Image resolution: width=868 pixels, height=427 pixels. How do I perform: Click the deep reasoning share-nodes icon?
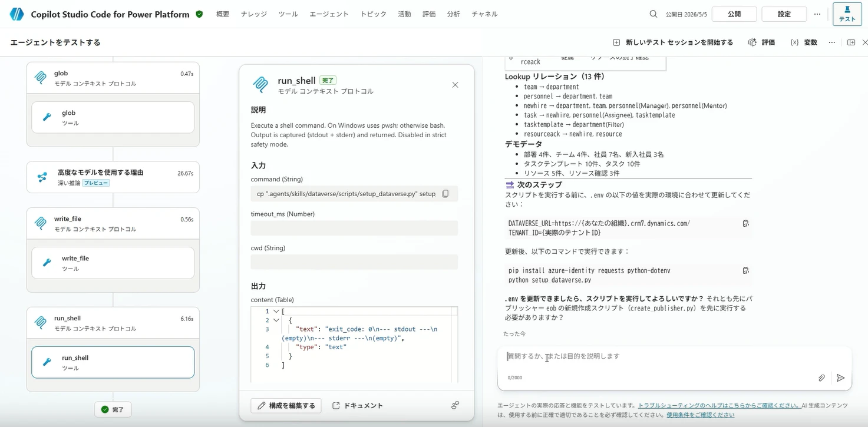click(42, 177)
